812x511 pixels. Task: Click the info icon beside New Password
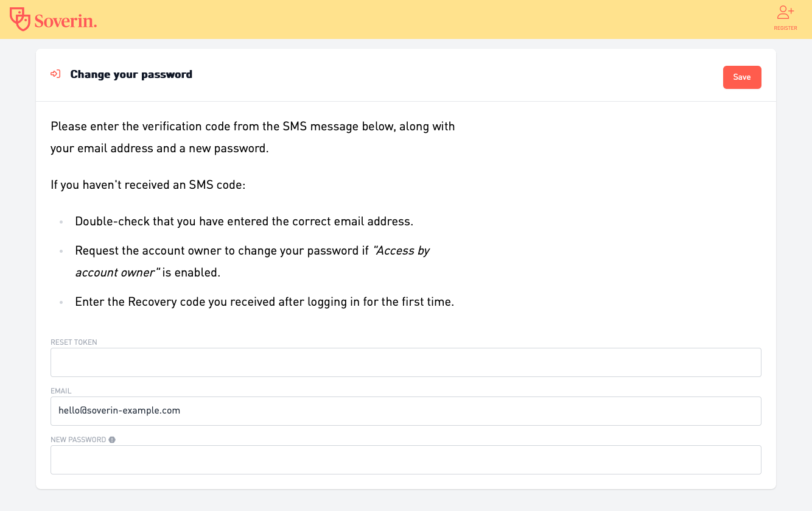(112, 440)
